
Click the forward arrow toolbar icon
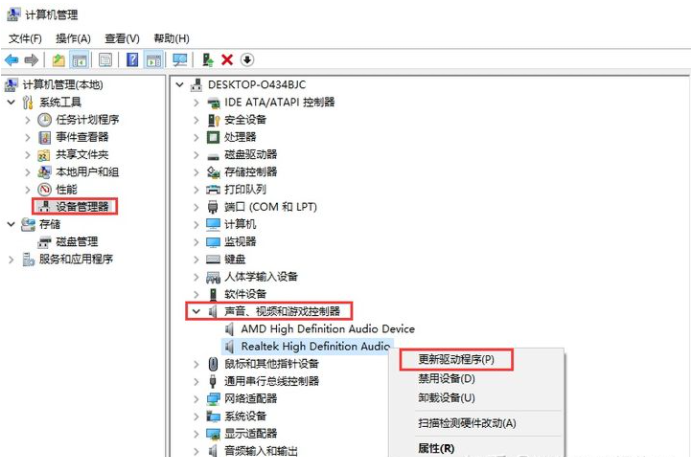point(31,59)
